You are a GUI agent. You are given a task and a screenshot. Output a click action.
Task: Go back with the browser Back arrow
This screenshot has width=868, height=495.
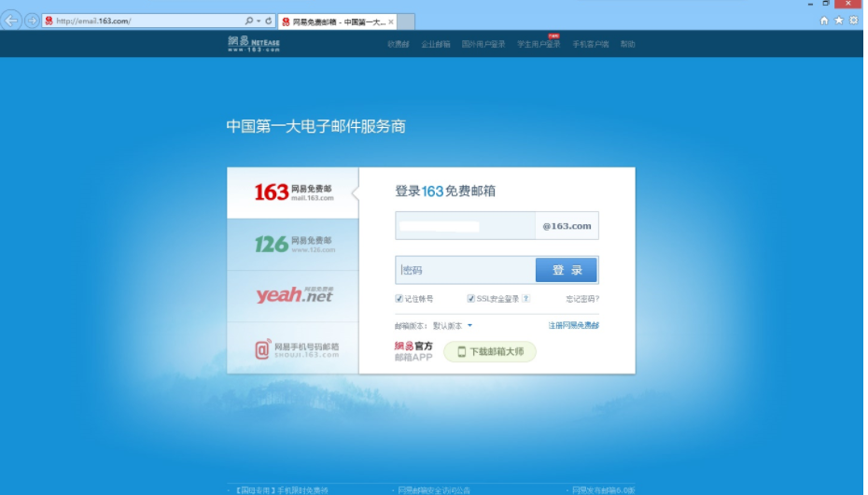coord(11,21)
